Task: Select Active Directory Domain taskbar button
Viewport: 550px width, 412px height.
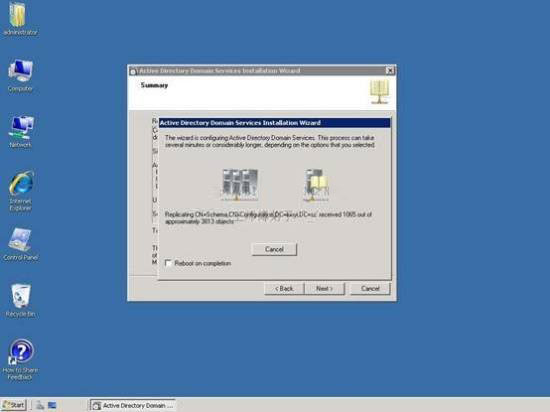Action: coord(133,405)
